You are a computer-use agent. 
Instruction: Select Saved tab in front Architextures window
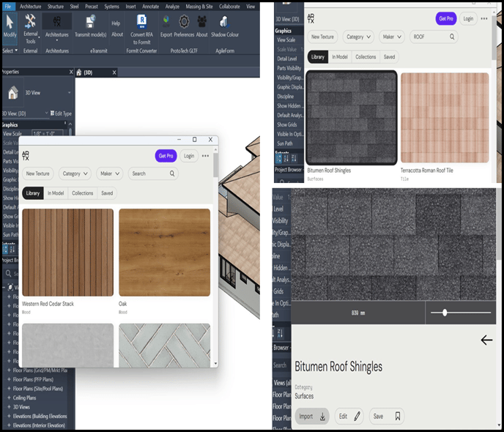107,193
